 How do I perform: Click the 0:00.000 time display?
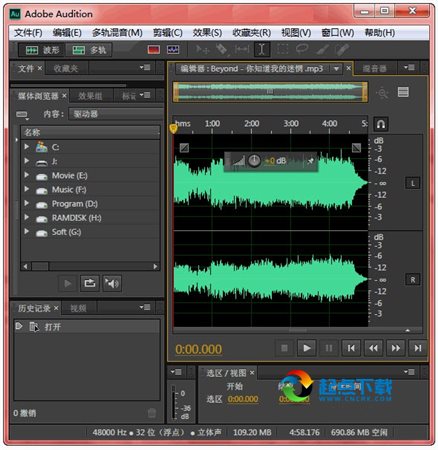point(199,349)
